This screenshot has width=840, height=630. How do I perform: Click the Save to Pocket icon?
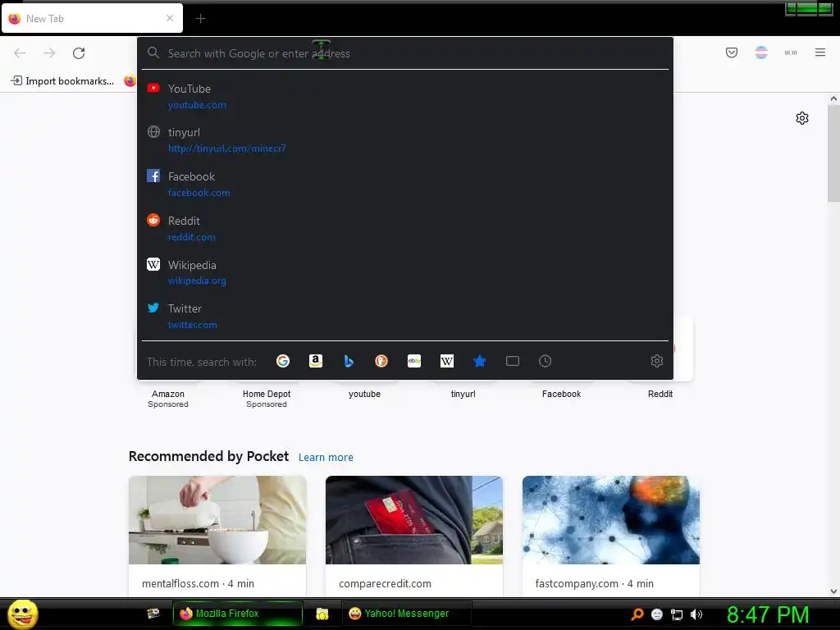(x=732, y=52)
